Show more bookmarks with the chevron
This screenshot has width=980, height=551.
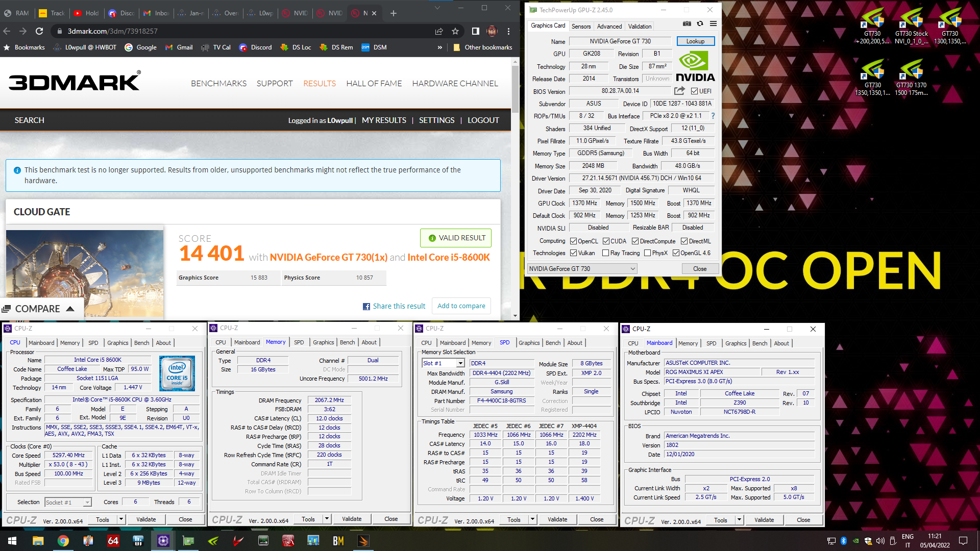pyautogui.click(x=439, y=47)
